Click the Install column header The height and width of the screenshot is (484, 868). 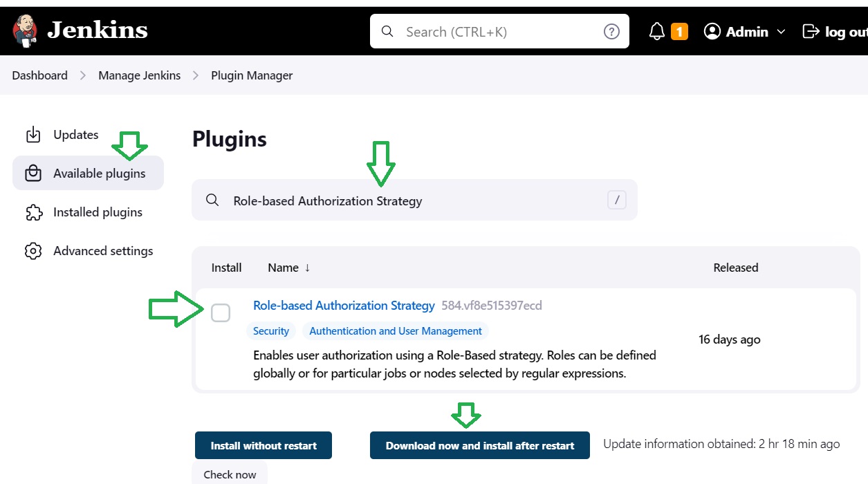(227, 268)
